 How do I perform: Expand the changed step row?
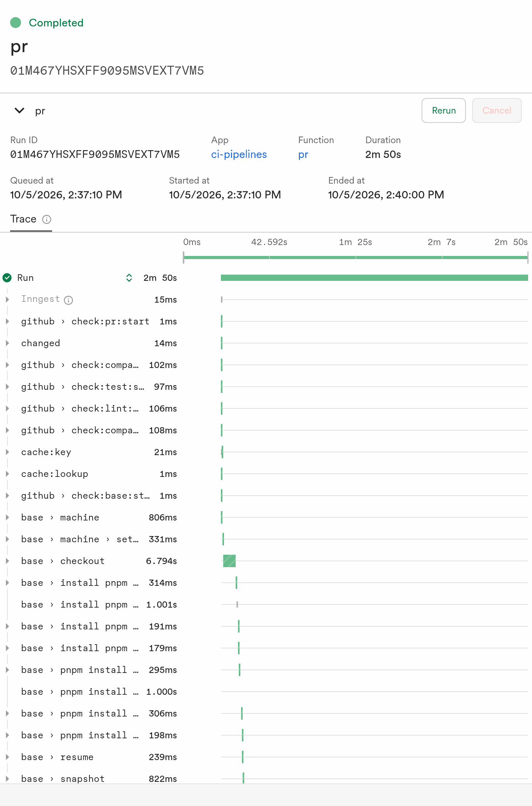click(7, 343)
